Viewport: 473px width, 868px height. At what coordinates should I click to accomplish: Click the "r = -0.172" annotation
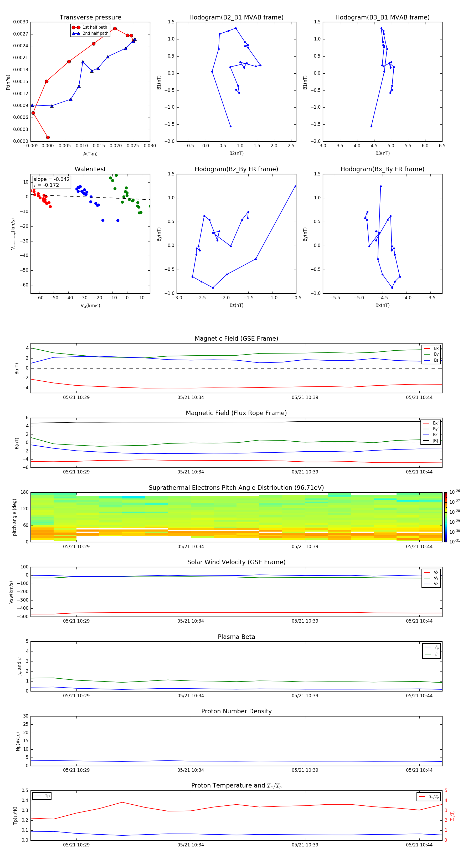tap(47, 185)
